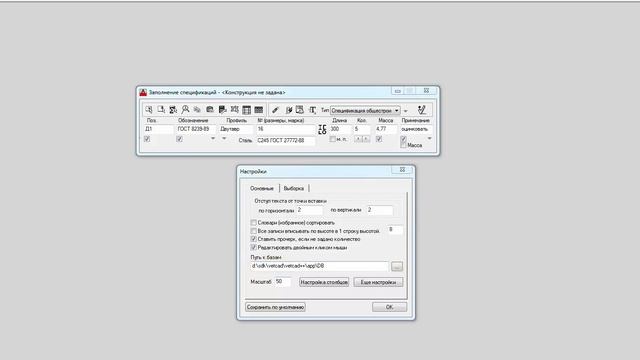Click the profile shapes icon beside the size field
The width and height of the screenshot is (640, 360).
tap(322, 130)
